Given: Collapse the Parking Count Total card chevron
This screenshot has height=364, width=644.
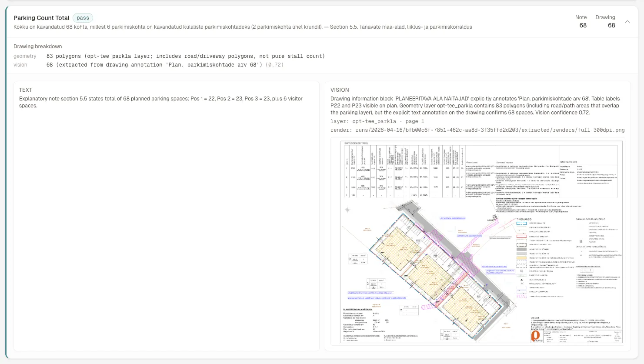Looking at the screenshot, I should 627,22.
